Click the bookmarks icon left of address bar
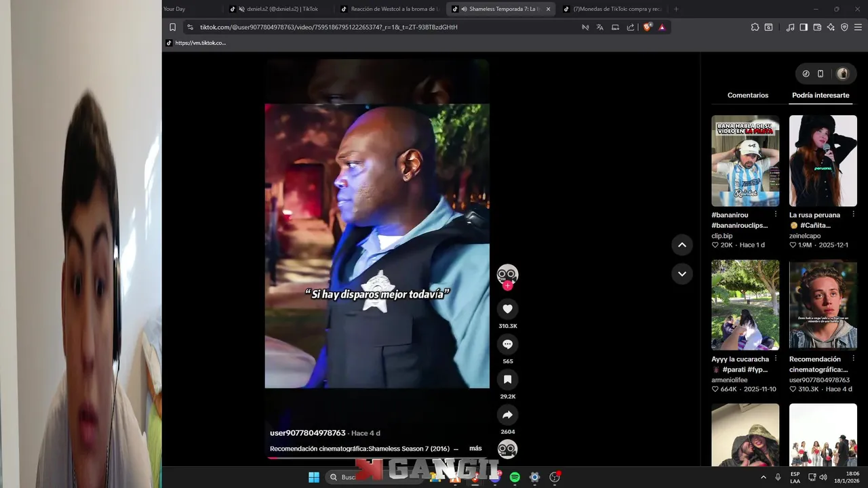The image size is (868, 488). coord(172,27)
